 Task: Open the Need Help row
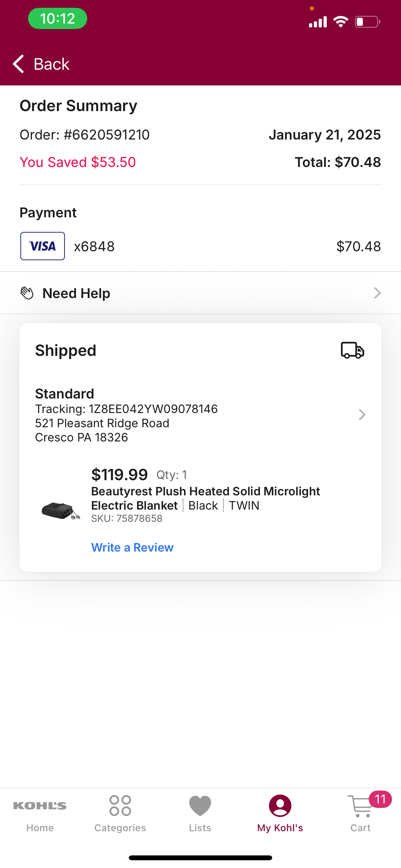(x=200, y=293)
